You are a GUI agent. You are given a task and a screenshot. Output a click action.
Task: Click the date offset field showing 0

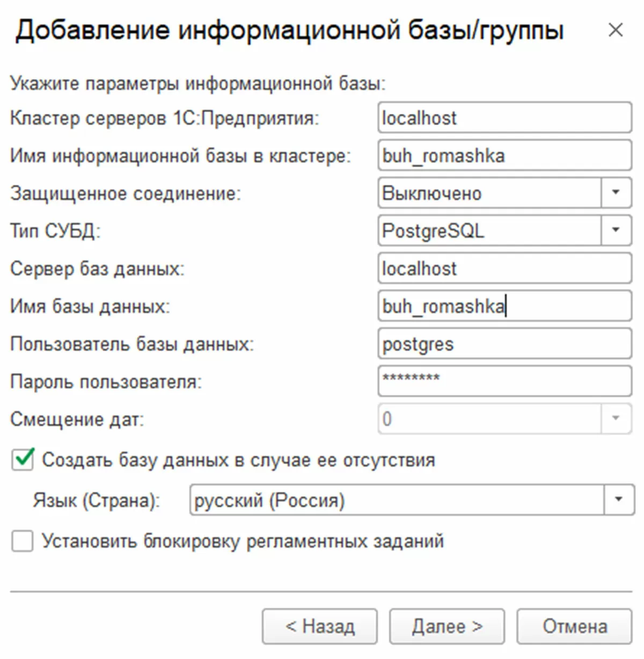coord(488,418)
